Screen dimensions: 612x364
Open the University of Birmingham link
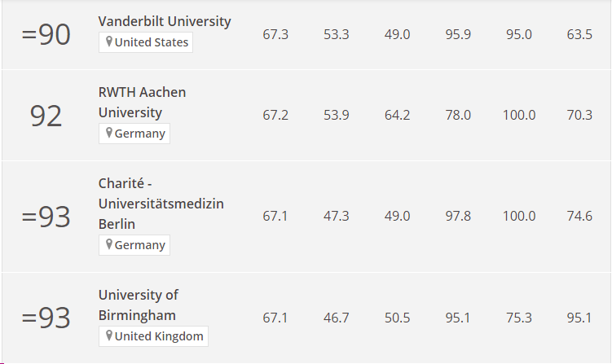(x=139, y=305)
